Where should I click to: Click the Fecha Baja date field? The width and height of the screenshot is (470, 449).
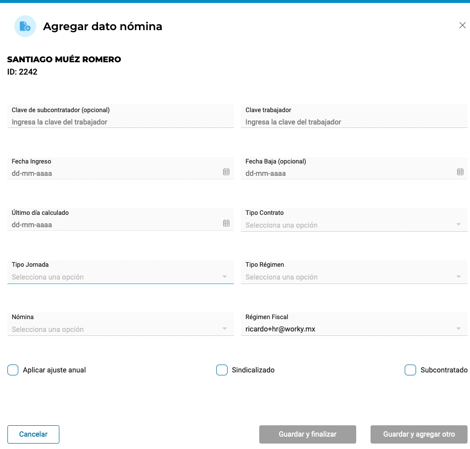pos(354,168)
